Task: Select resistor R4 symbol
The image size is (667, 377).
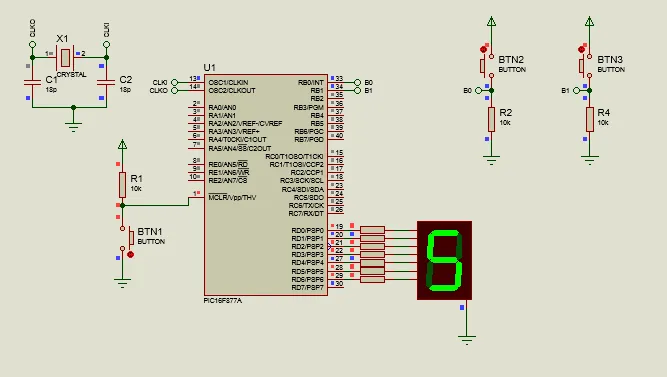Action: [x=590, y=119]
